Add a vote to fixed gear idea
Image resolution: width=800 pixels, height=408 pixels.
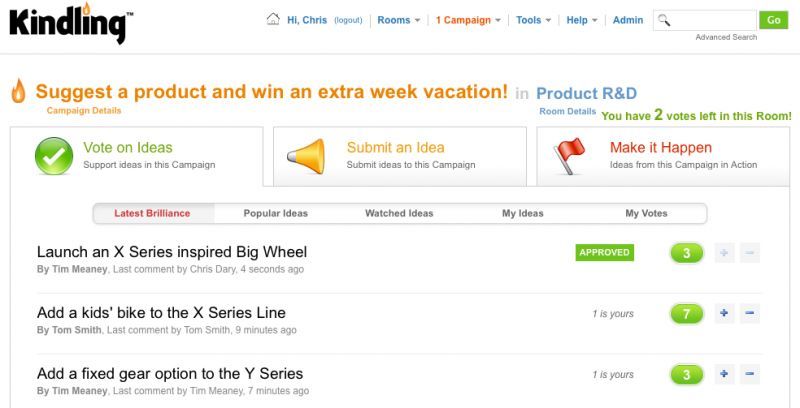724,374
